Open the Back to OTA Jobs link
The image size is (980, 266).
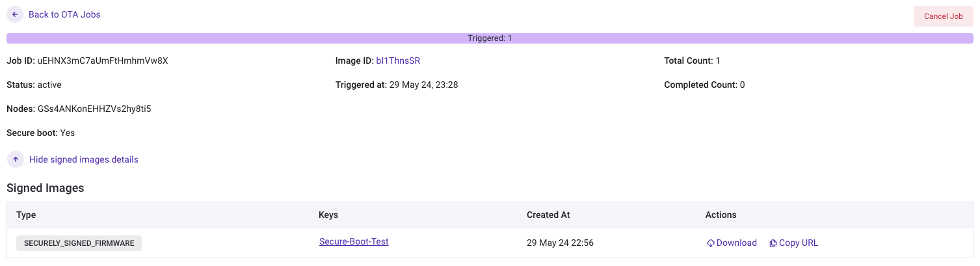tap(64, 14)
